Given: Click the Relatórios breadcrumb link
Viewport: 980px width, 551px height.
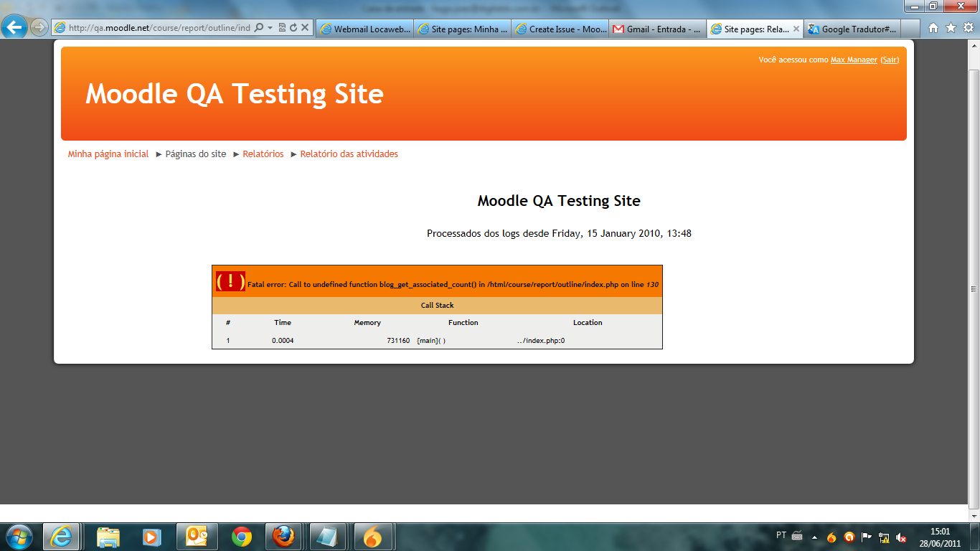Looking at the screenshot, I should pos(263,154).
